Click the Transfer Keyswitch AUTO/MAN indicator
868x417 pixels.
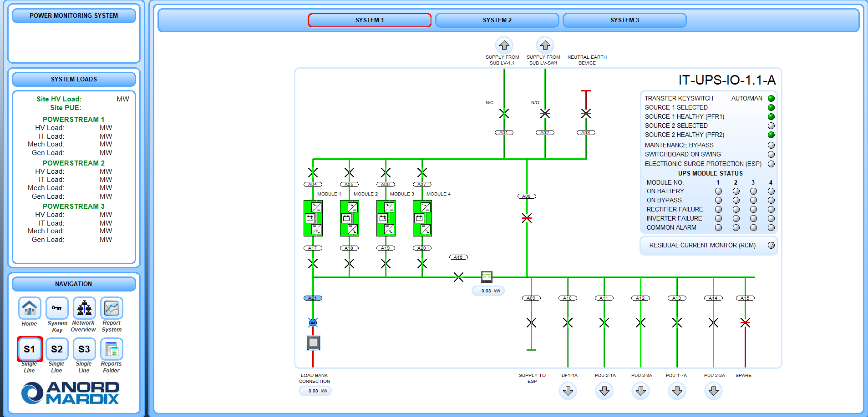pos(771,98)
